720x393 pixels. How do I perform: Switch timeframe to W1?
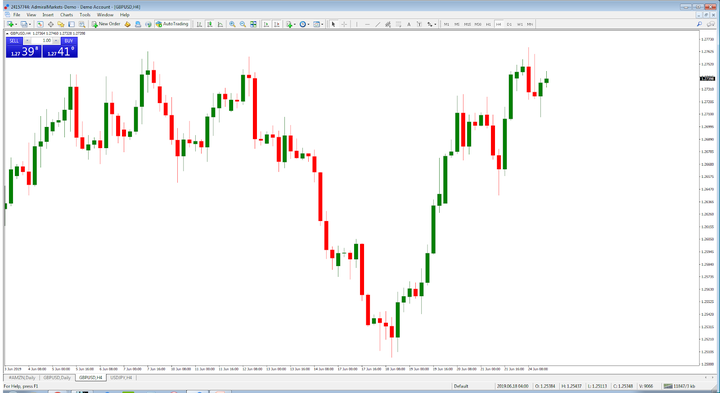coord(520,24)
